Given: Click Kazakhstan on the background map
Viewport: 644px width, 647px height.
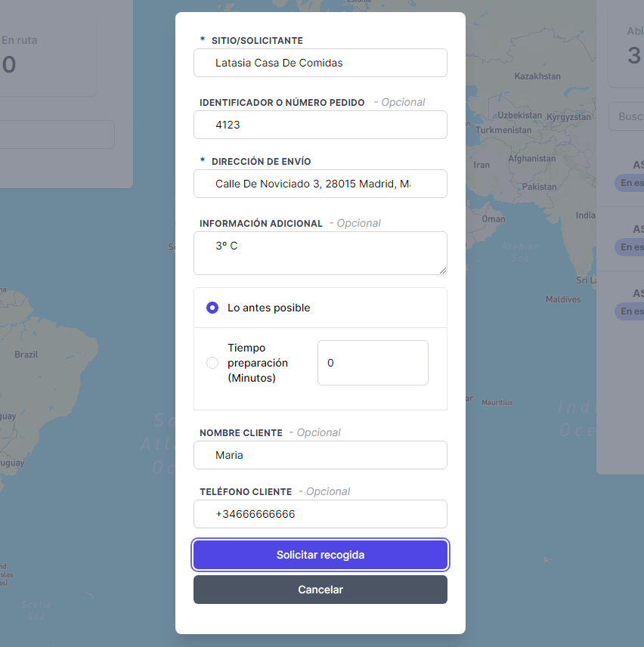Looking at the screenshot, I should tap(537, 76).
